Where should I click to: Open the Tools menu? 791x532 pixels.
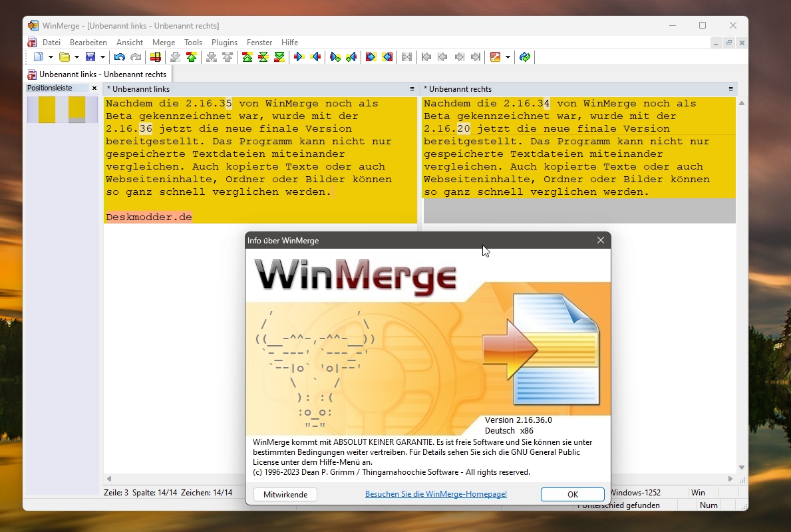[x=193, y=43]
